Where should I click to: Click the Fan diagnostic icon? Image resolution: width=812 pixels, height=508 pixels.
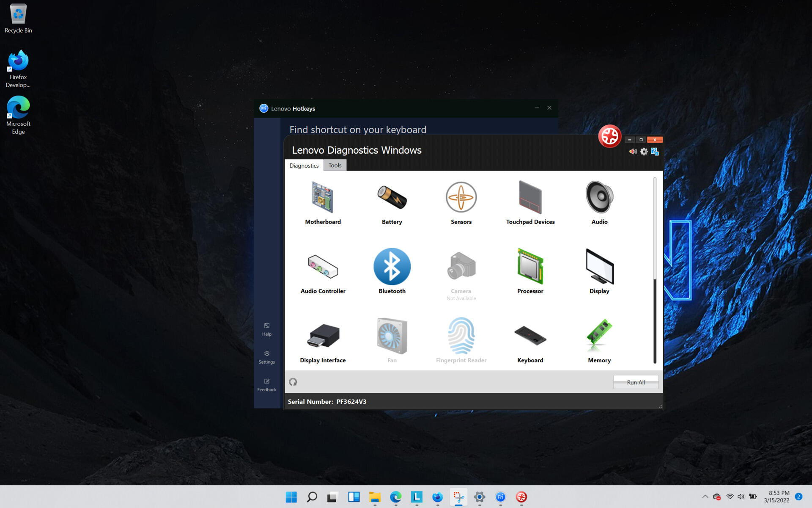pyautogui.click(x=392, y=336)
